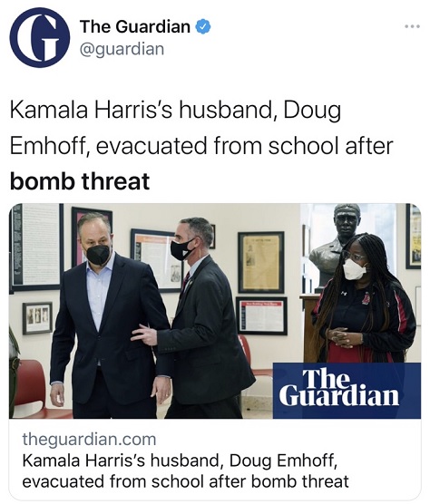
Task: Click the 'Emhoff, evacuated from school after' line
Action: [201, 146]
